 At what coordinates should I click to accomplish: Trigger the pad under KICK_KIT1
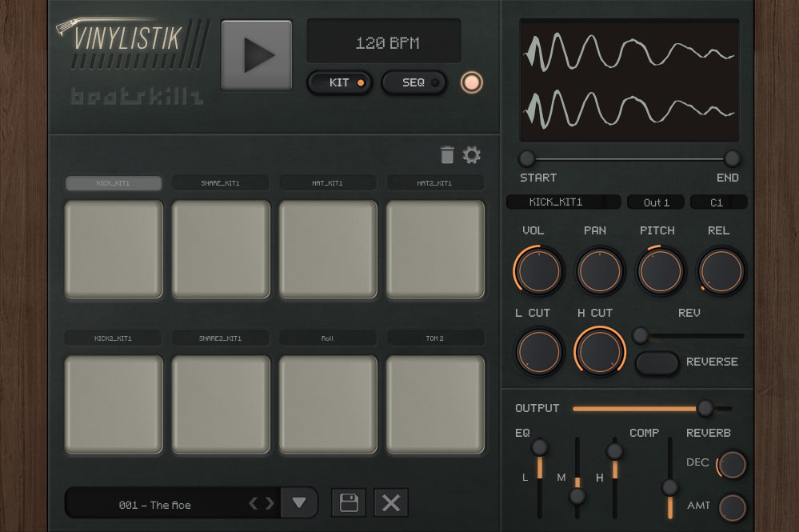pos(114,249)
